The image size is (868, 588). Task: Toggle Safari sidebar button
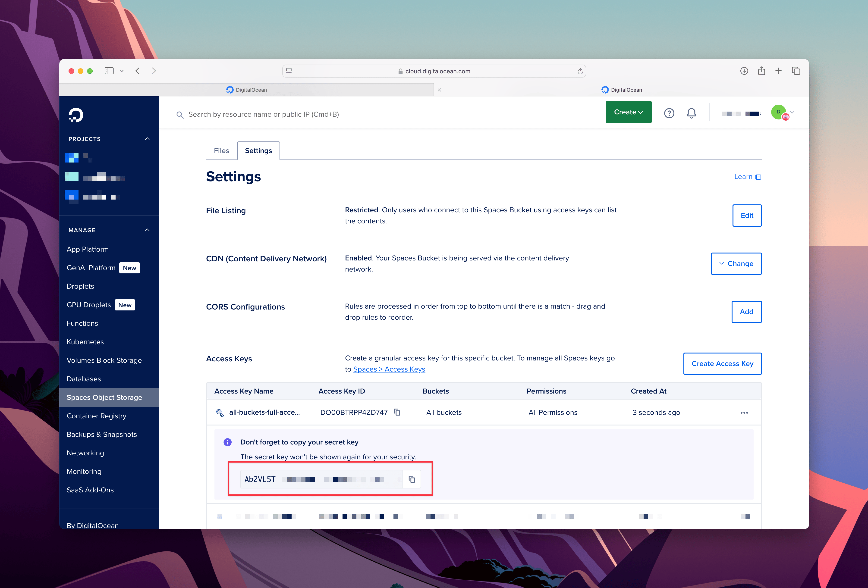point(109,71)
